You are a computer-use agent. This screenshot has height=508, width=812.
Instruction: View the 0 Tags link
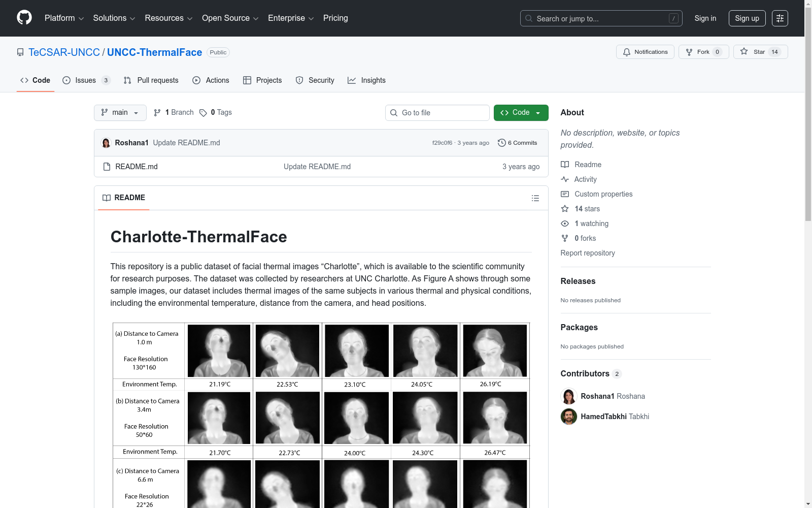(x=216, y=112)
